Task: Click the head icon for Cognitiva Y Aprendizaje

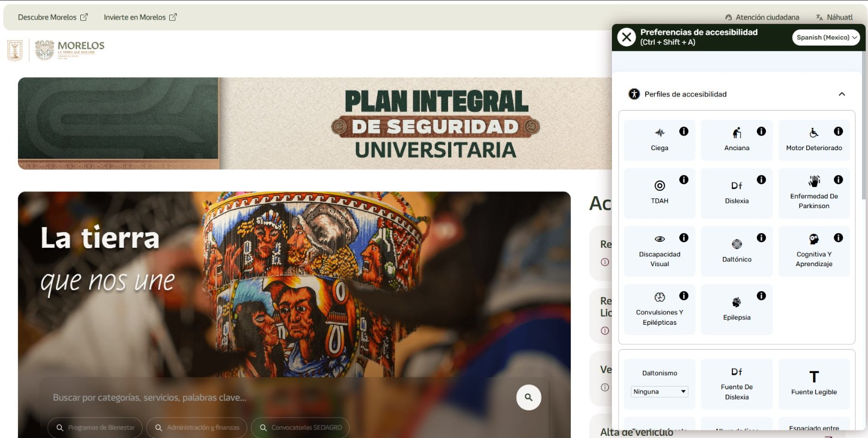Action: [814, 239]
